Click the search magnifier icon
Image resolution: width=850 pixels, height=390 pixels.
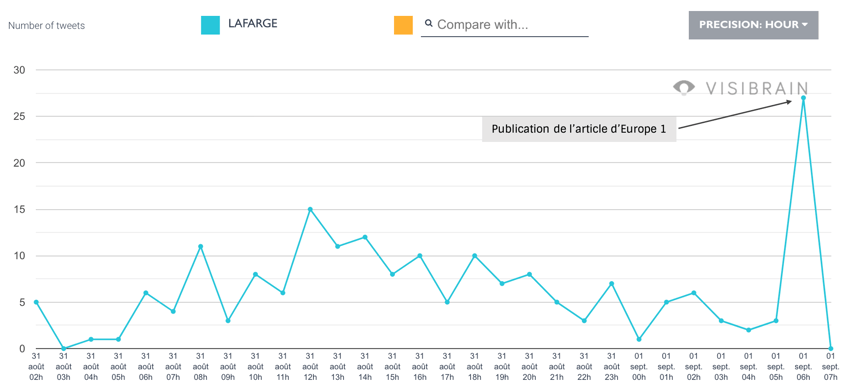click(x=429, y=23)
